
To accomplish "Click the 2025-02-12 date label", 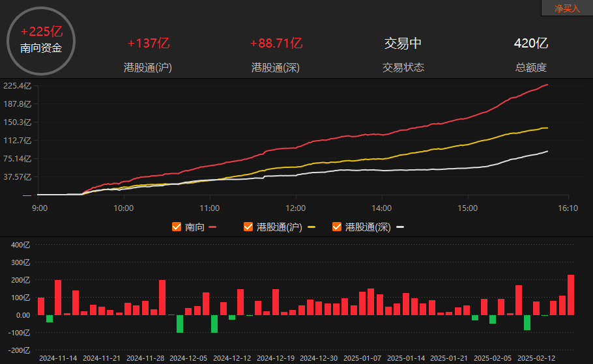I will (536, 358).
